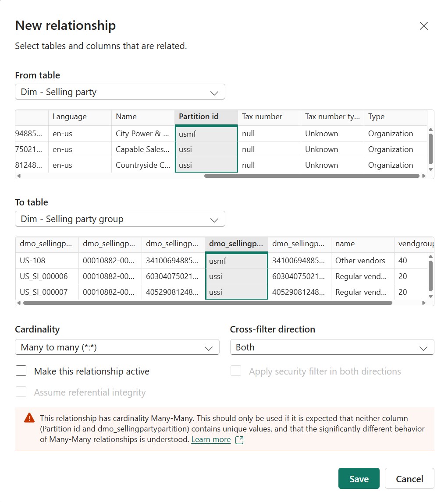Change Cross-filter direction dropdown
Image resolution: width=448 pixels, height=502 pixels.
[x=332, y=347]
